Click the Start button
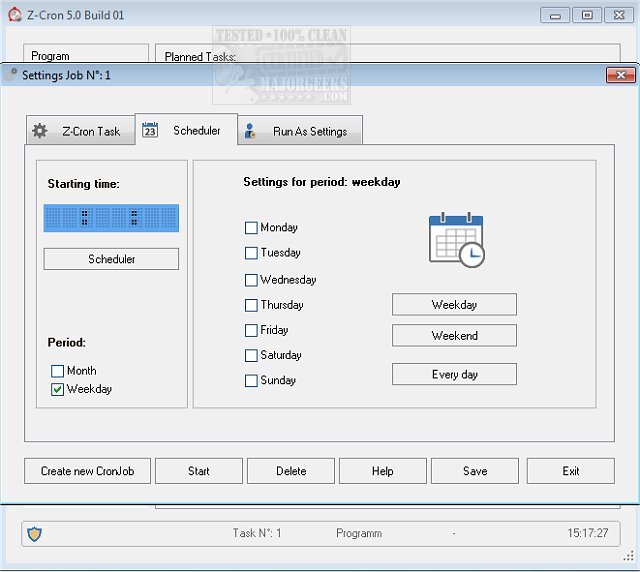 (x=199, y=471)
